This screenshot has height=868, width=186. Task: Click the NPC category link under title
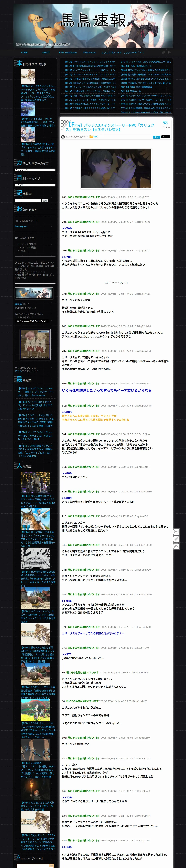point(95,137)
